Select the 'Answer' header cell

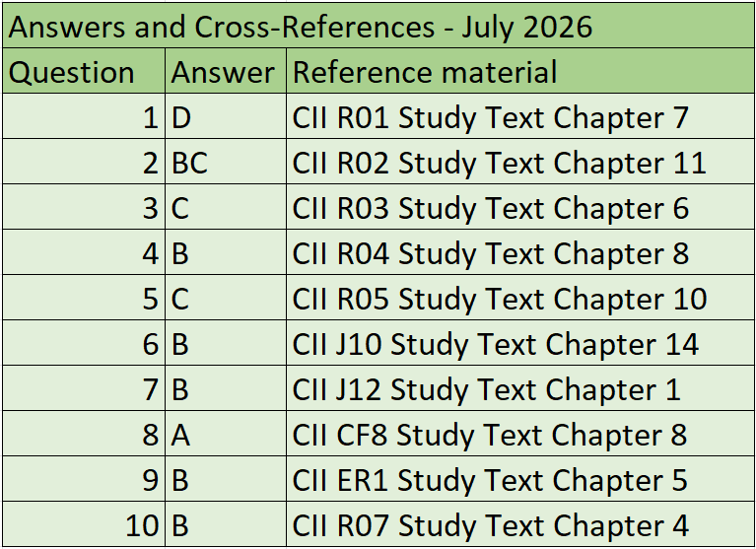[x=226, y=71]
